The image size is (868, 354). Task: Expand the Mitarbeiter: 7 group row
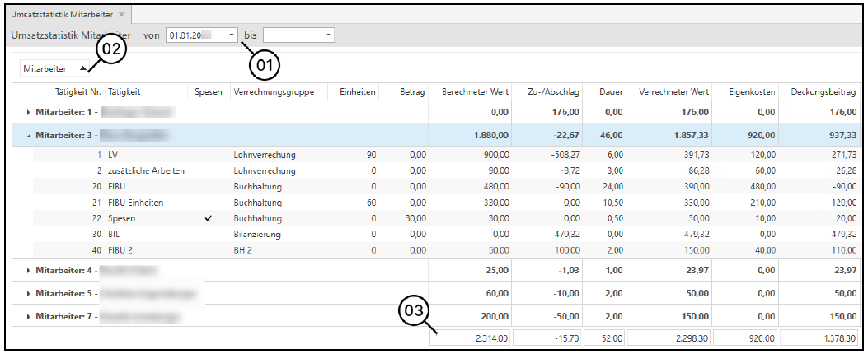(x=28, y=315)
